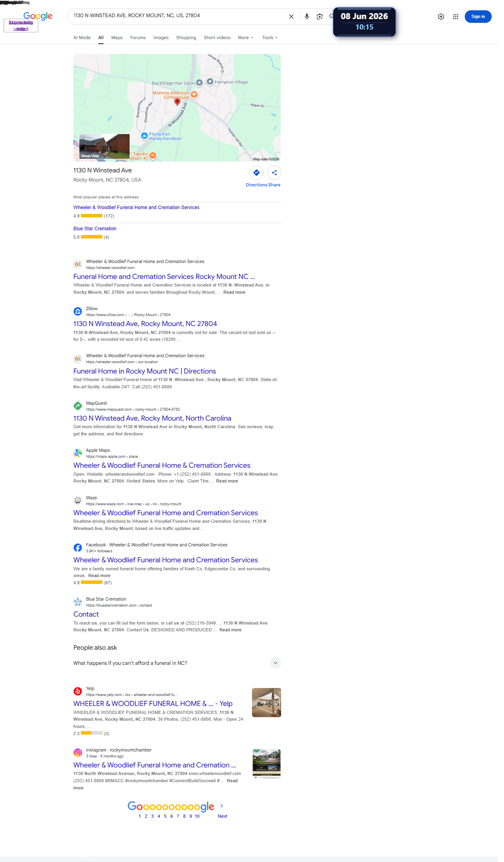Go to results page 10
The width and height of the screenshot is (504, 862).
click(x=197, y=816)
